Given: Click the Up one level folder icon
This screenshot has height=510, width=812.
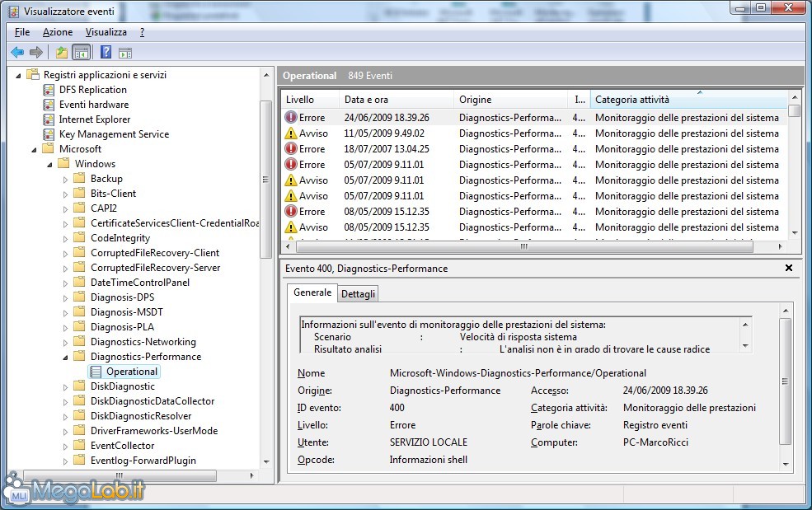Looking at the screenshot, I should point(62,52).
